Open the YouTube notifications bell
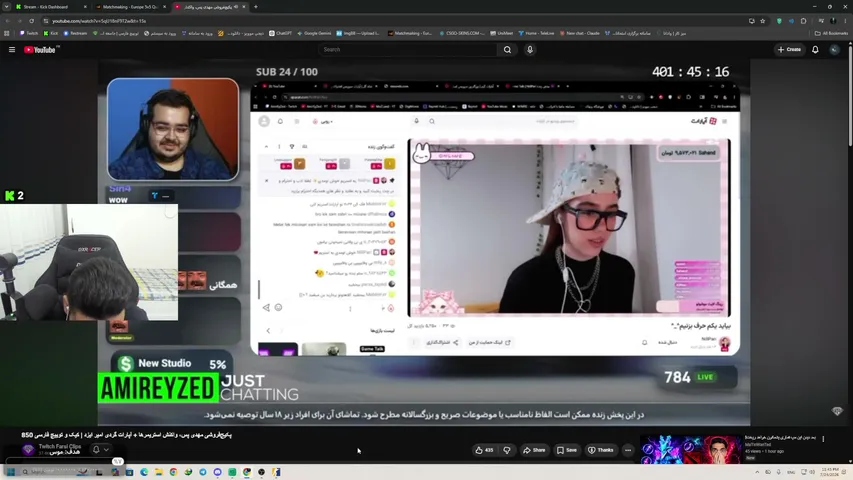The image size is (853, 480). [x=815, y=50]
